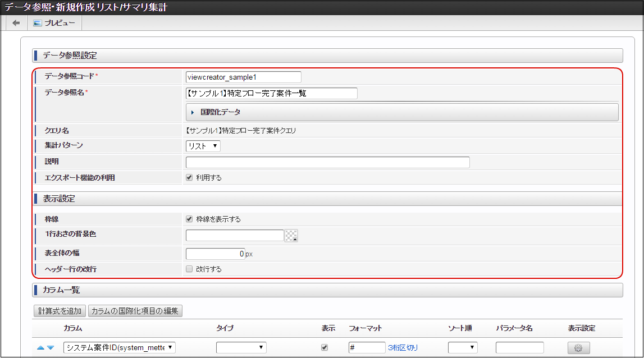
Task: Click the 3桁区切り link next to format
Action: pyautogui.click(x=404, y=347)
